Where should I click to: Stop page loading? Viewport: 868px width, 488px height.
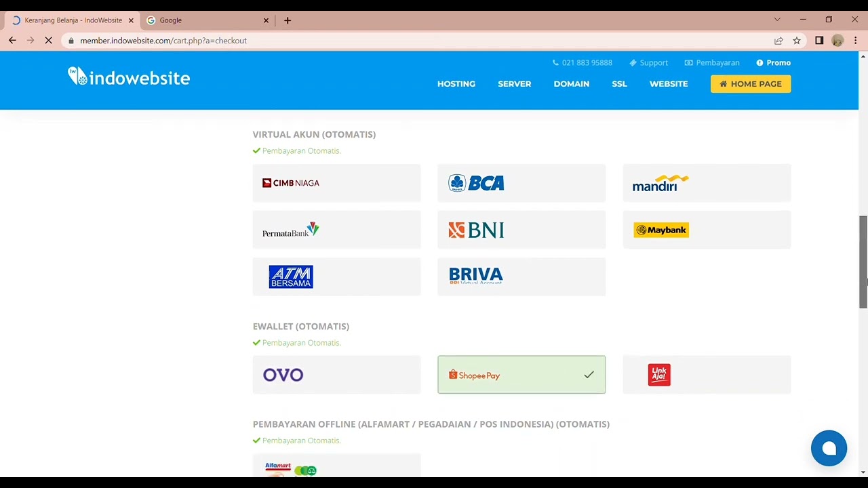tap(49, 41)
